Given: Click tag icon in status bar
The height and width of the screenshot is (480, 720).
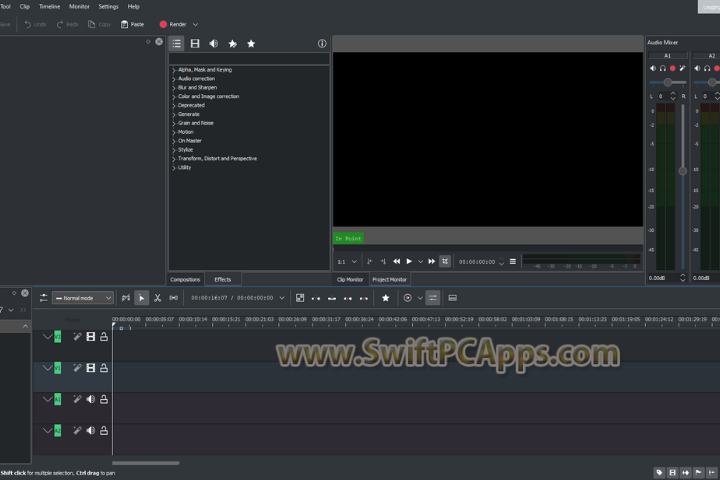Looking at the screenshot, I should coord(659,472).
